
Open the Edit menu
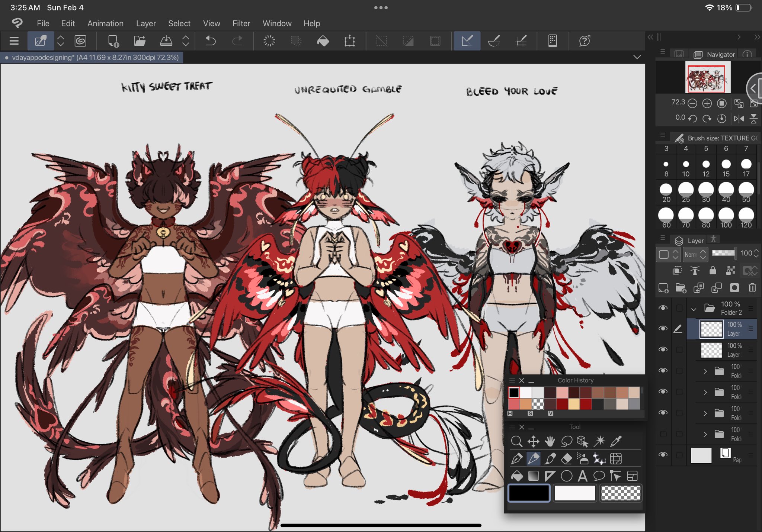pyautogui.click(x=68, y=23)
